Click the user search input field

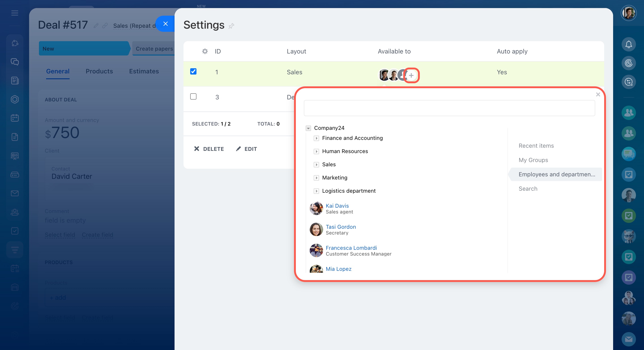tap(449, 108)
